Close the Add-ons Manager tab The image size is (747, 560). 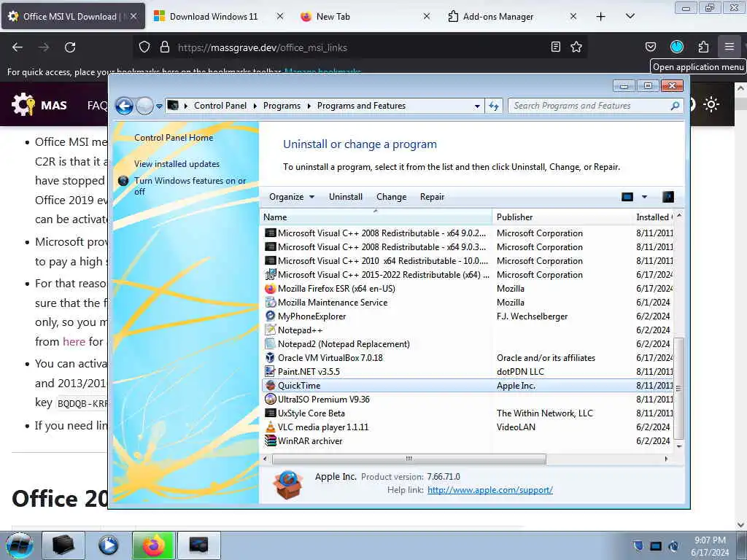pyautogui.click(x=573, y=17)
